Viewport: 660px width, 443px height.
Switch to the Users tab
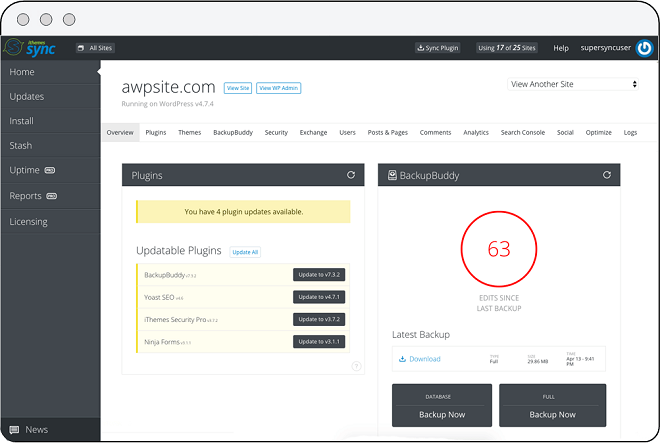(347, 133)
